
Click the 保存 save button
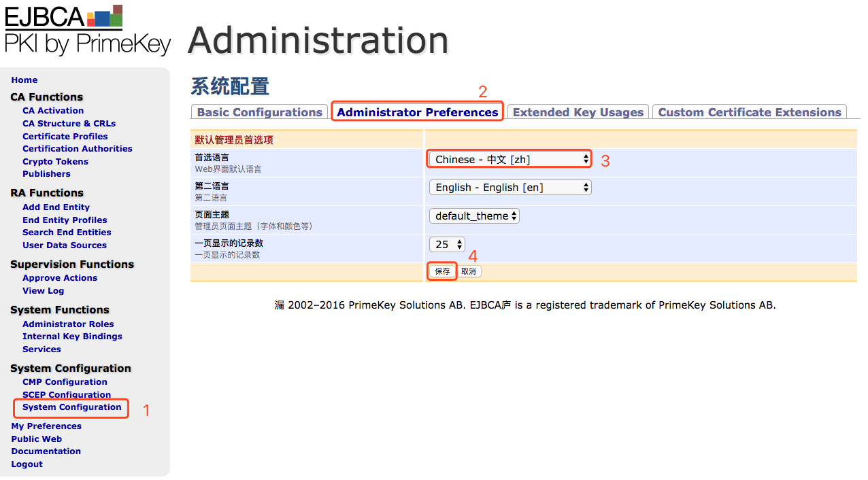[442, 271]
